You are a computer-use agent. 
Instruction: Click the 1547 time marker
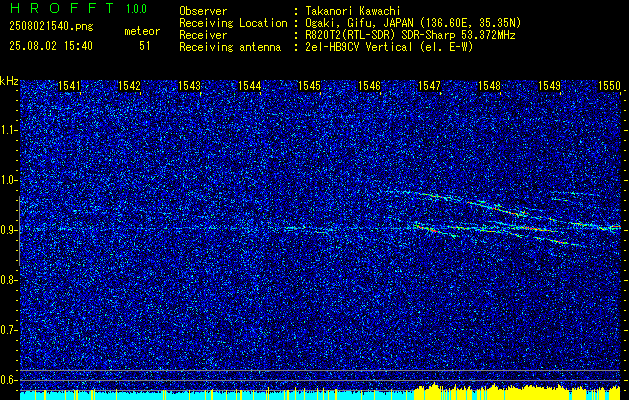(429, 86)
